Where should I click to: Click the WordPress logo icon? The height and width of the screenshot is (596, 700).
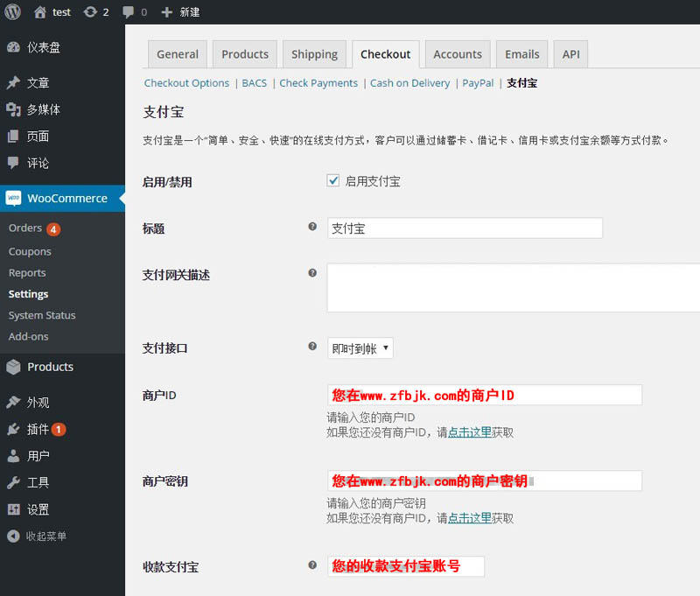point(12,12)
